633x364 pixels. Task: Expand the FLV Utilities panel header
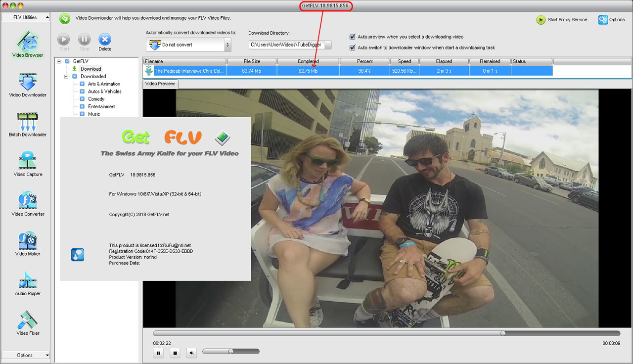tap(26, 17)
